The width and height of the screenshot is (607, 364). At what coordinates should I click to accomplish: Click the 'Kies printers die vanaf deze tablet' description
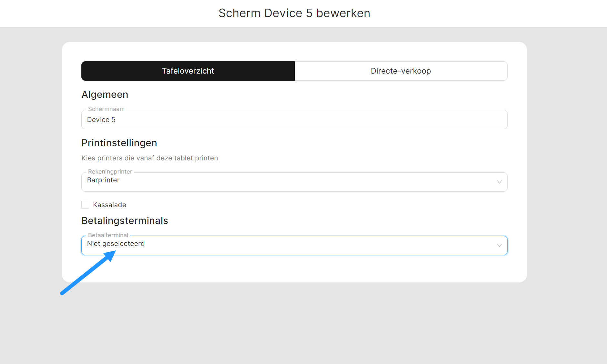[149, 158]
